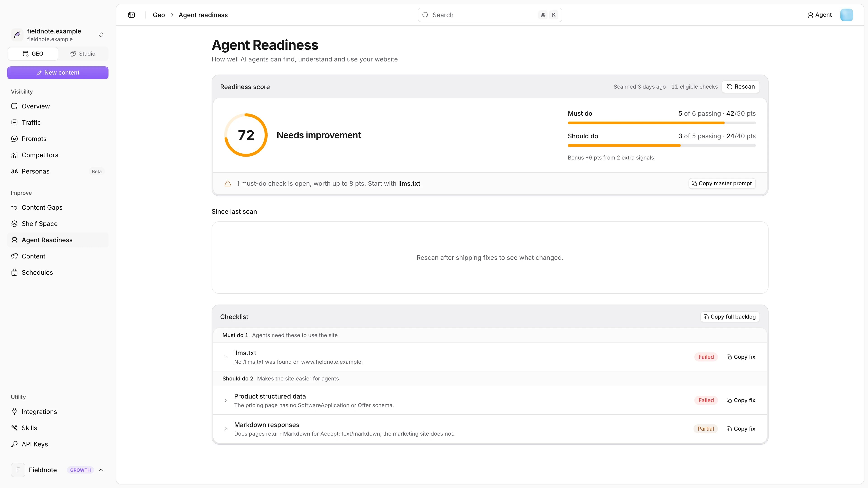868x488 pixels.
Task: Click the warning triangle icon
Action: click(228, 183)
